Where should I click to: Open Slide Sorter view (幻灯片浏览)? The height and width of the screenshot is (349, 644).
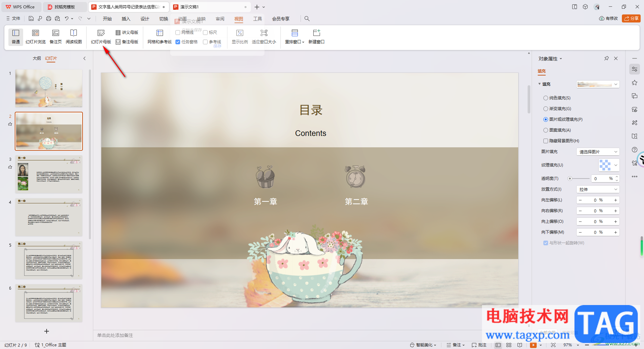(36, 37)
